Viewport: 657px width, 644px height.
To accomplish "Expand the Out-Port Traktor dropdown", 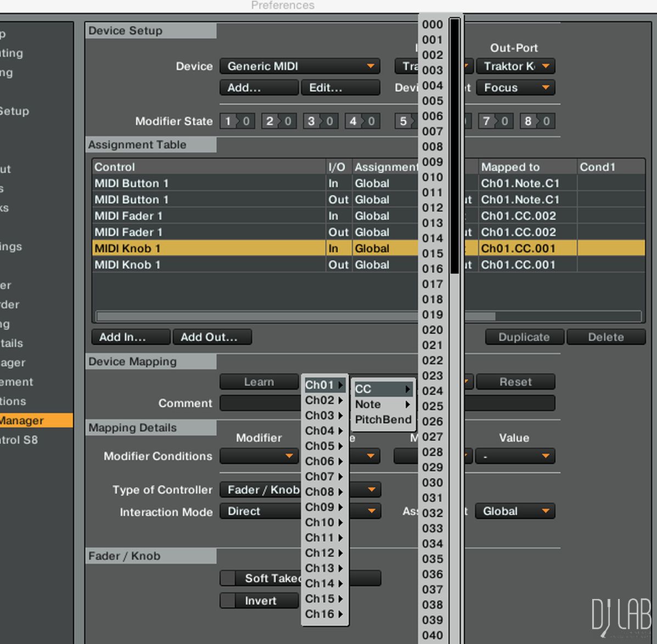I will 515,66.
